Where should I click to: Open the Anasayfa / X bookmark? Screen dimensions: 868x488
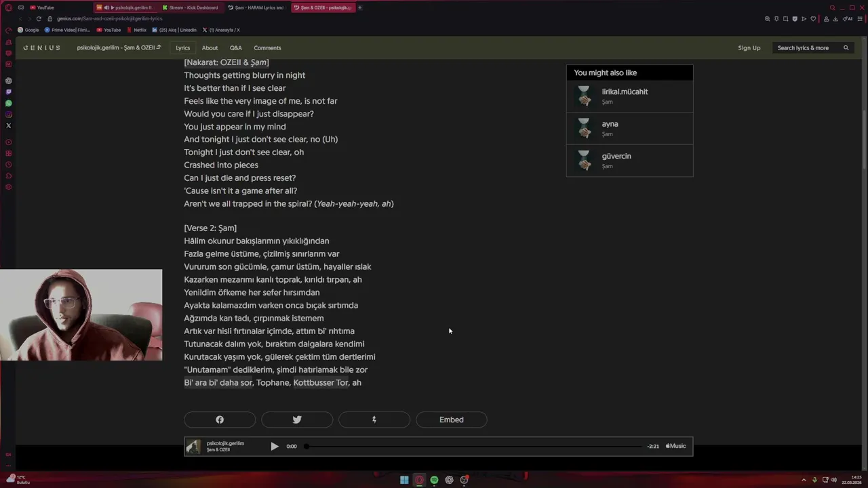coord(221,30)
